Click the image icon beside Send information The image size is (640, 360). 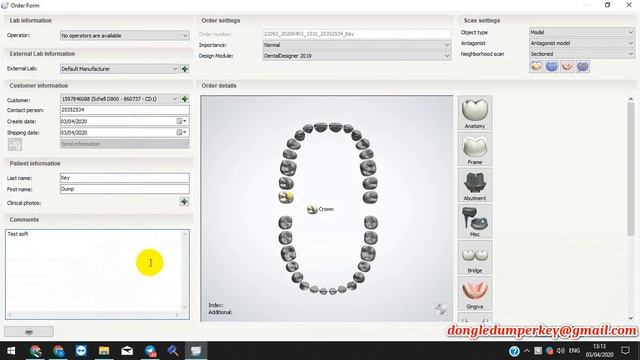15,144
